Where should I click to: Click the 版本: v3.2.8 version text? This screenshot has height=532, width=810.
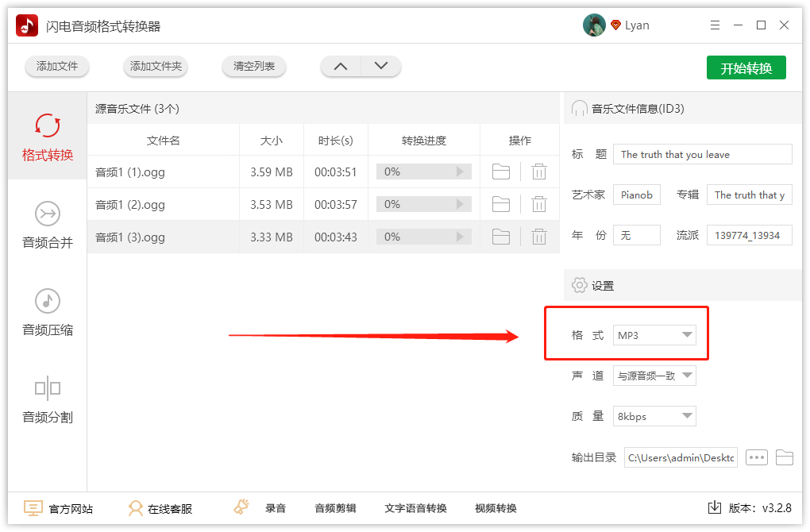(760, 508)
